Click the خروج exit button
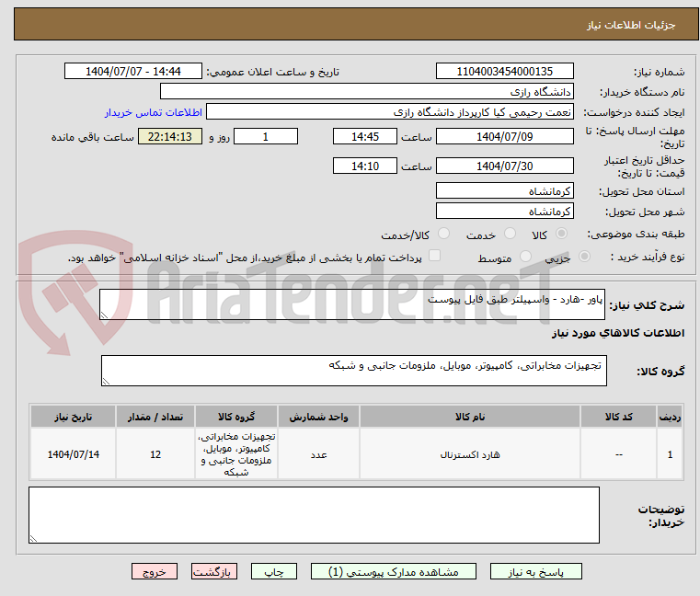700x596 pixels. coord(154,571)
